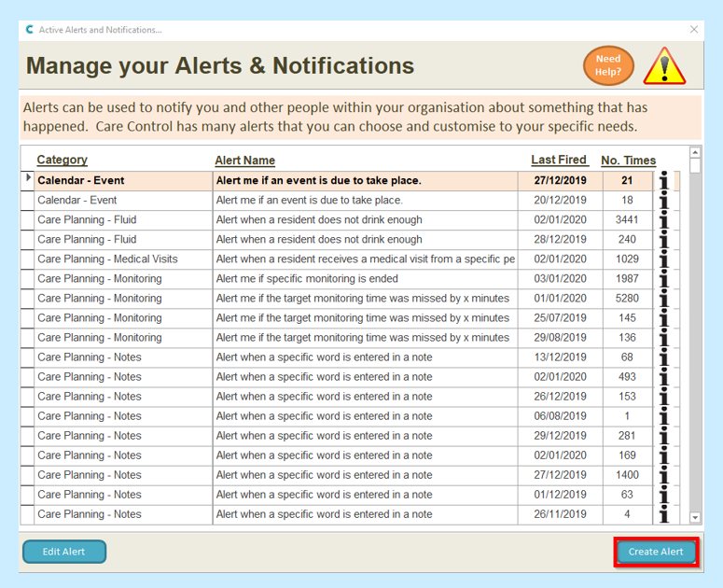Select the 03/01/2020 last fired cell
Viewport: 723px width, 588px height.
click(561, 279)
